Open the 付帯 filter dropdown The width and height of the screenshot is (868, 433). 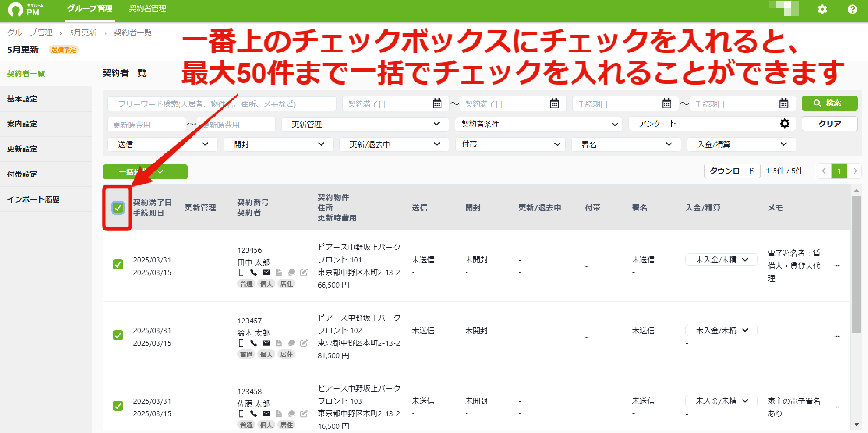[510, 144]
